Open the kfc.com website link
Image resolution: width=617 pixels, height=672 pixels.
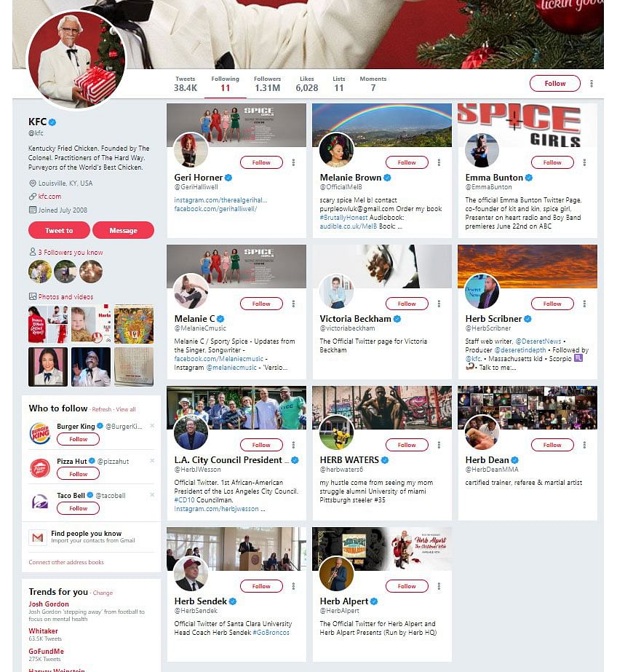coord(49,197)
